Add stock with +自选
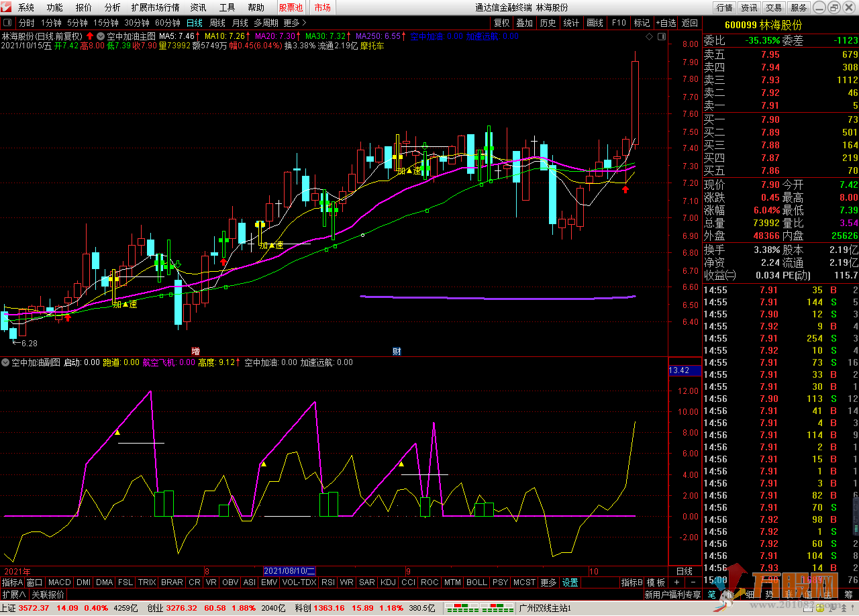Screen dimensions: 859x616 (x=666, y=23)
